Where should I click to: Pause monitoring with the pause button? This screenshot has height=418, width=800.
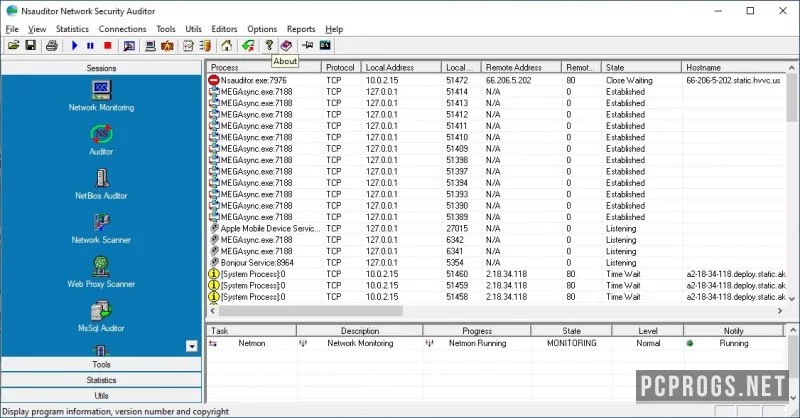pyautogui.click(x=90, y=45)
